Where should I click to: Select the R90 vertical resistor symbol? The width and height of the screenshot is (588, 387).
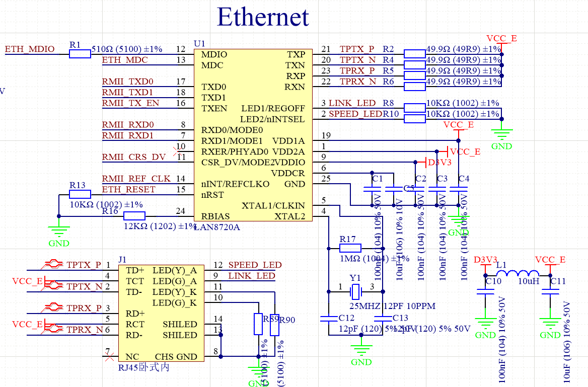pyautogui.click(x=274, y=325)
